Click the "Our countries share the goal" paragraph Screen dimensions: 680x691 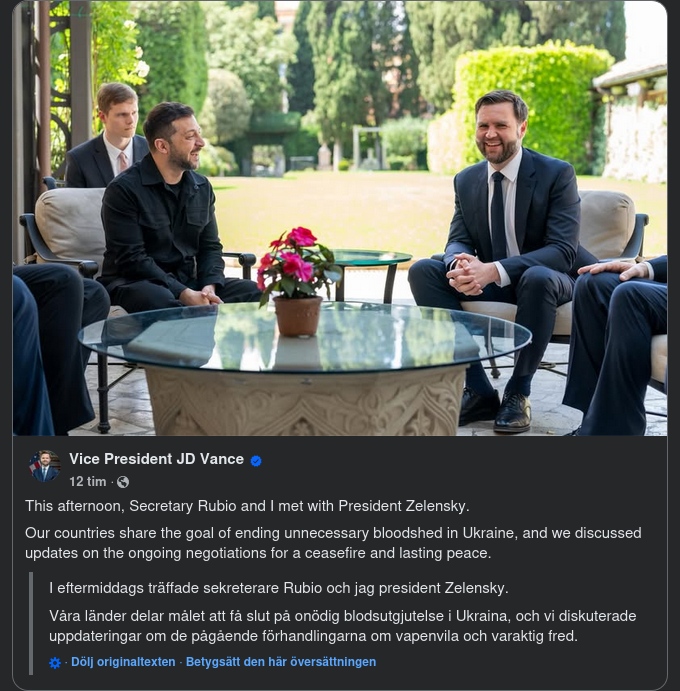(x=333, y=542)
